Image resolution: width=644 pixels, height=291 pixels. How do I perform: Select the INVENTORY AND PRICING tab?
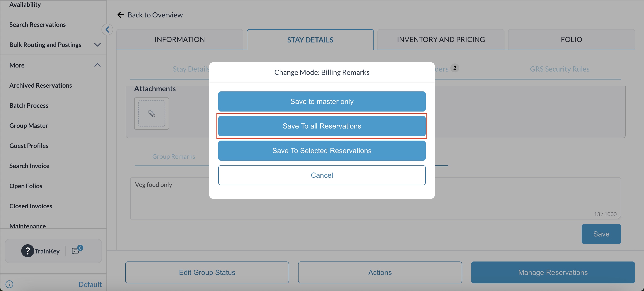click(x=441, y=40)
